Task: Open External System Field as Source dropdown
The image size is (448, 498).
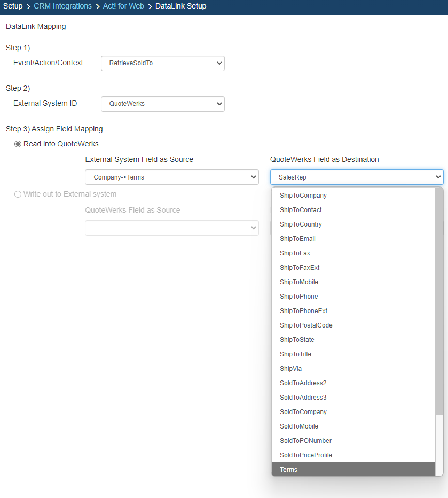Action: [x=171, y=177]
